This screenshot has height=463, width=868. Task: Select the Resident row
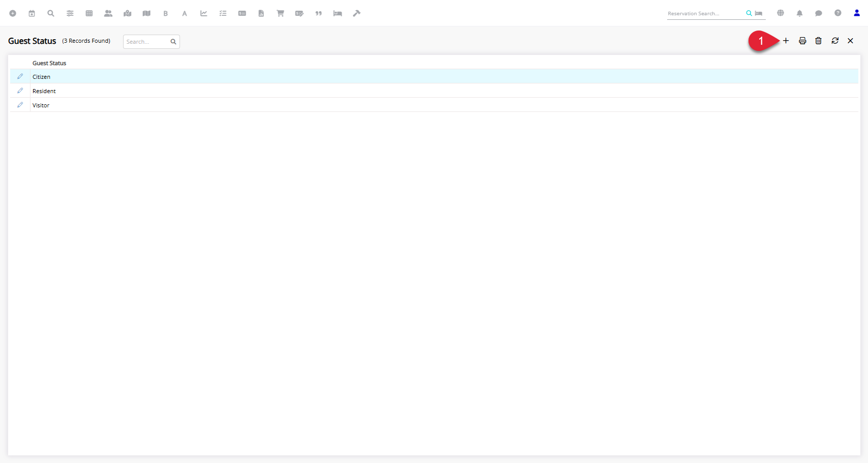(434, 91)
